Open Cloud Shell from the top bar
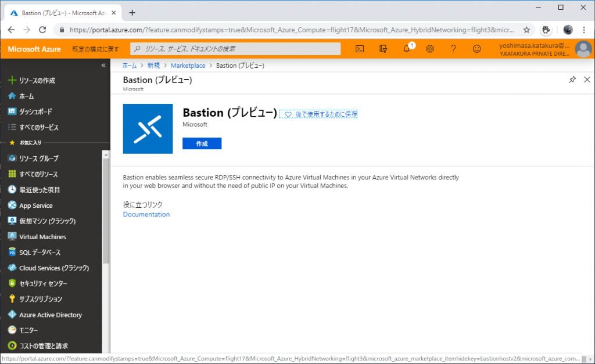 click(x=359, y=49)
